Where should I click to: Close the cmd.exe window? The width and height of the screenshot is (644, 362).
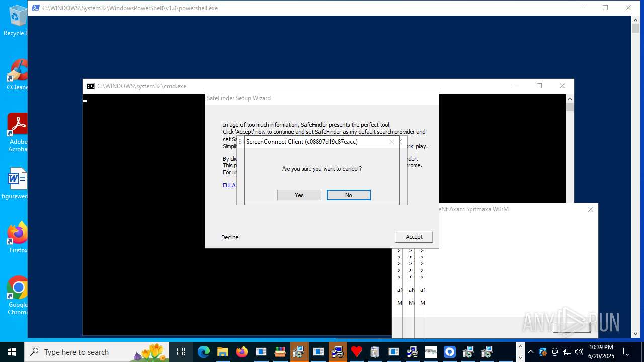562,86
